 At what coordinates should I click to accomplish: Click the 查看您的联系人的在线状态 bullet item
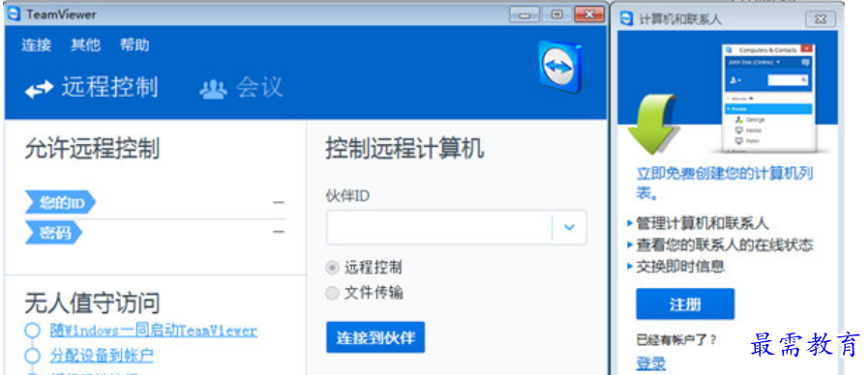(725, 245)
